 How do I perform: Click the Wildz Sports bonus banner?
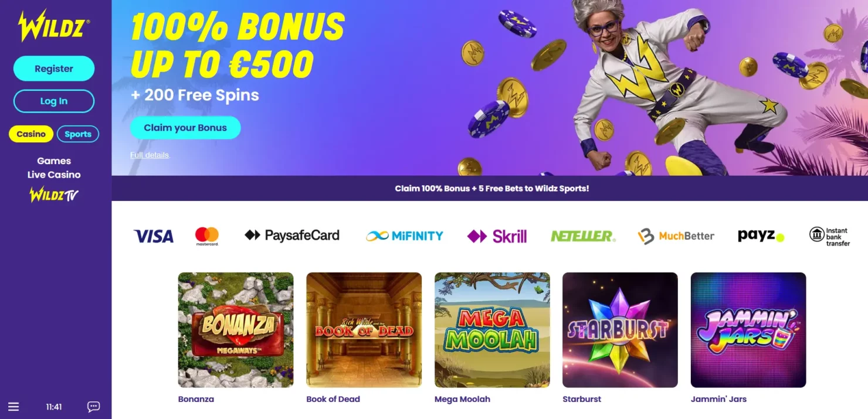click(x=491, y=189)
